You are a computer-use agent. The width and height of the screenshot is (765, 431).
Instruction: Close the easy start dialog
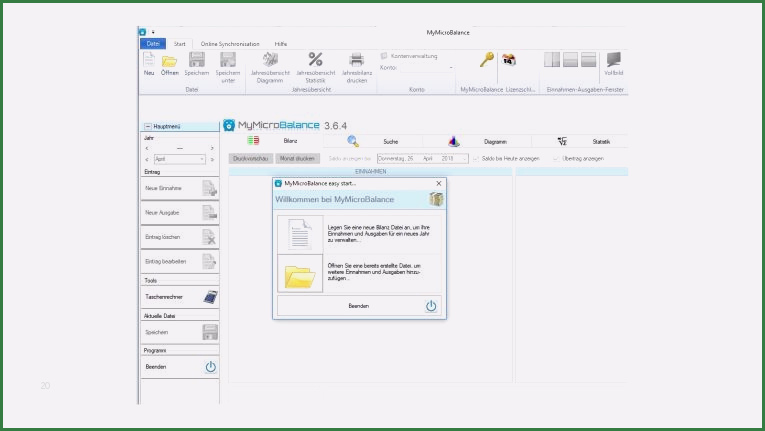(439, 184)
